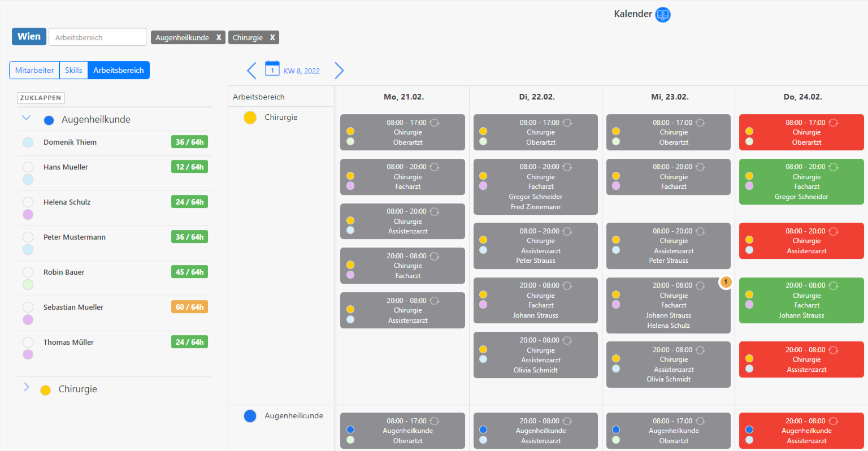Click recurrence icon on Tuesday Gregor Schneider shift
868x451 pixels.
(x=567, y=167)
